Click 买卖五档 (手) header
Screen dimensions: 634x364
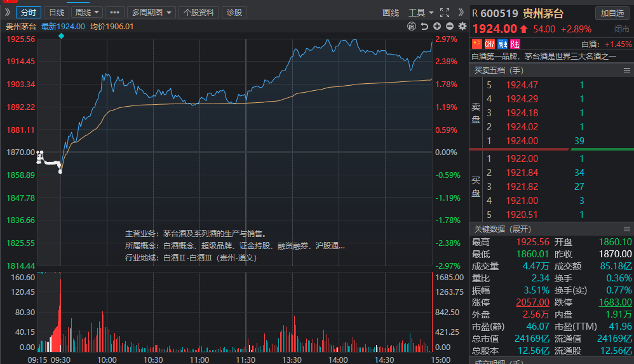pos(499,71)
